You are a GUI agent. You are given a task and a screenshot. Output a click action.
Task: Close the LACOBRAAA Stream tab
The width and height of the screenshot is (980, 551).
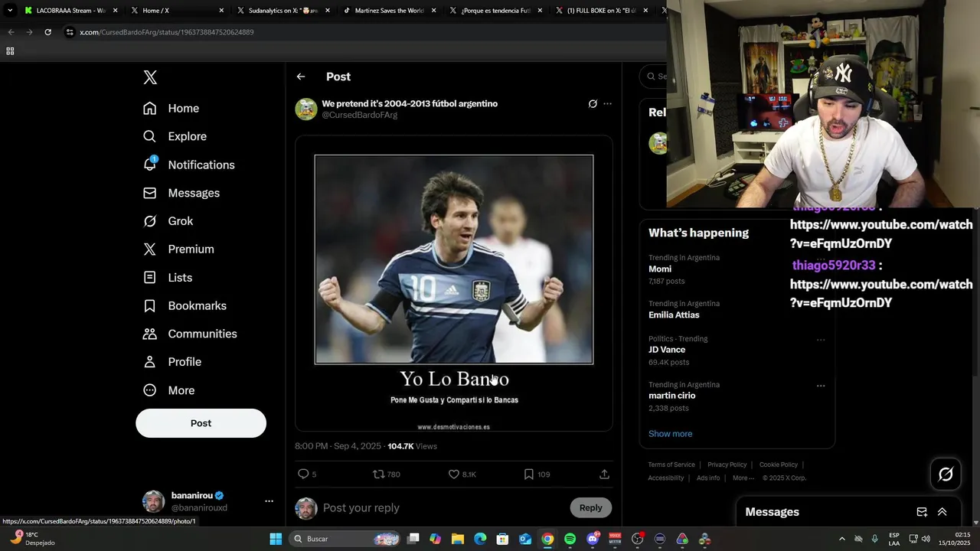pos(116,11)
